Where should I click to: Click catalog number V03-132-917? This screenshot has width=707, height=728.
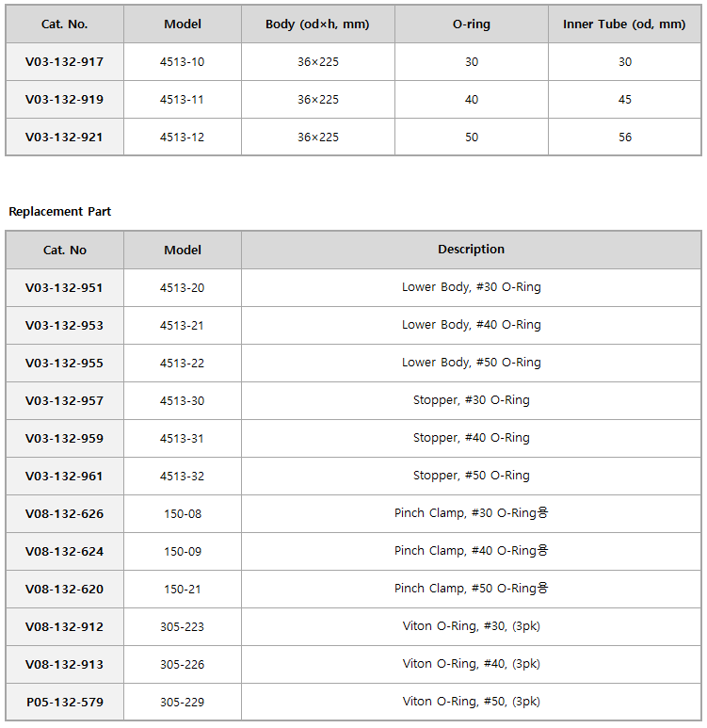click(65, 62)
